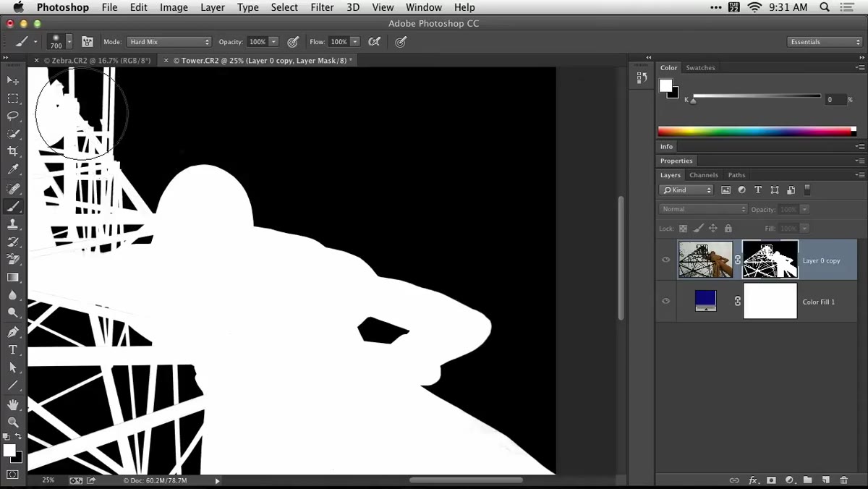Image resolution: width=868 pixels, height=489 pixels.
Task: Click the zoom percentage field 25%
Action: point(48,480)
